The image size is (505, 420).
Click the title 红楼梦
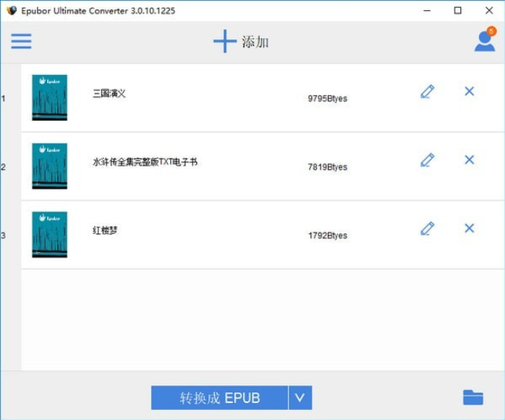105,230
